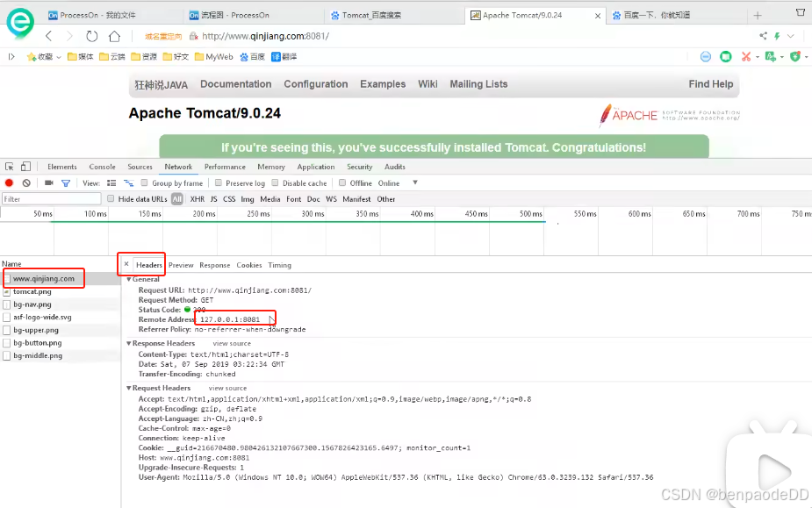The image size is (812, 508).
Task: Click the sidebar toggle in bookmarks bar
Action: point(11,57)
